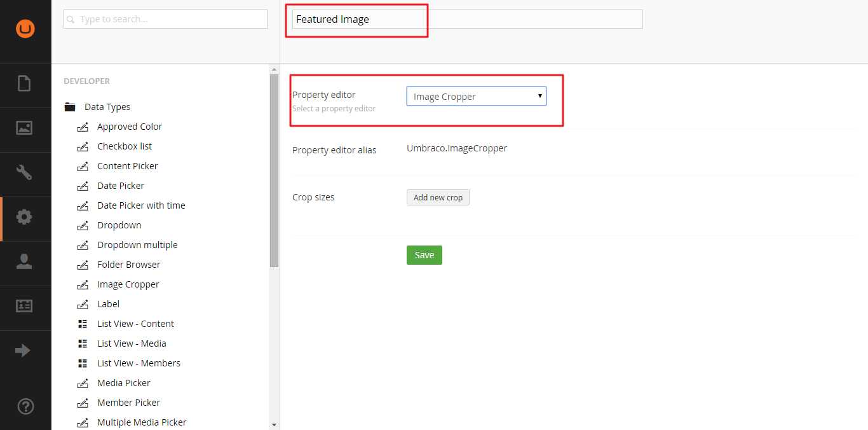Click the tree scrollbar down arrow
Viewport: 868px width, 430px height.
(274, 424)
